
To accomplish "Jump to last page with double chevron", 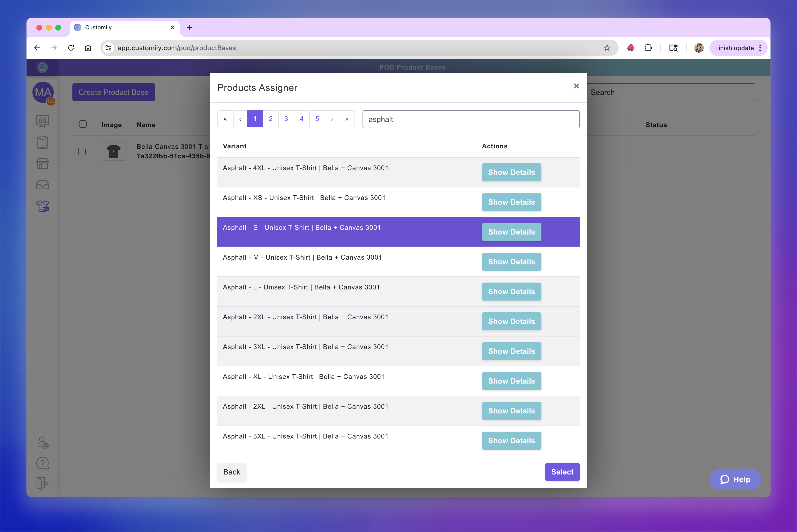I will coord(347,119).
